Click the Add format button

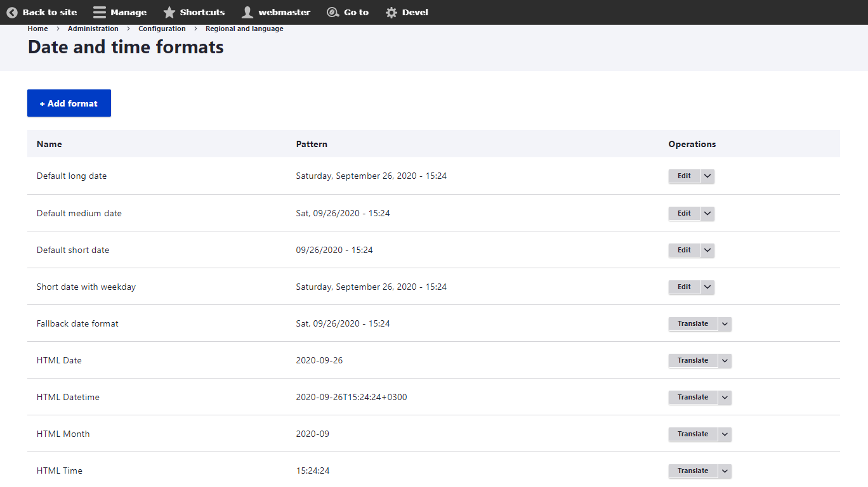[x=69, y=103]
